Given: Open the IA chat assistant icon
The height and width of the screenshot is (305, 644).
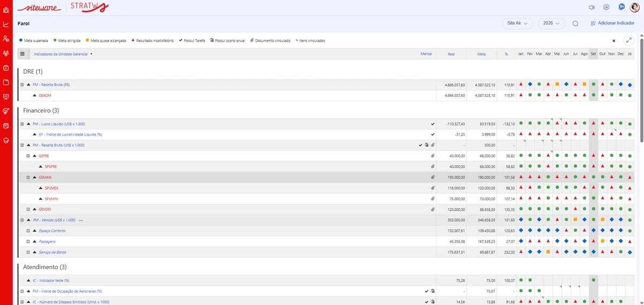Looking at the screenshot, I should (606, 8).
